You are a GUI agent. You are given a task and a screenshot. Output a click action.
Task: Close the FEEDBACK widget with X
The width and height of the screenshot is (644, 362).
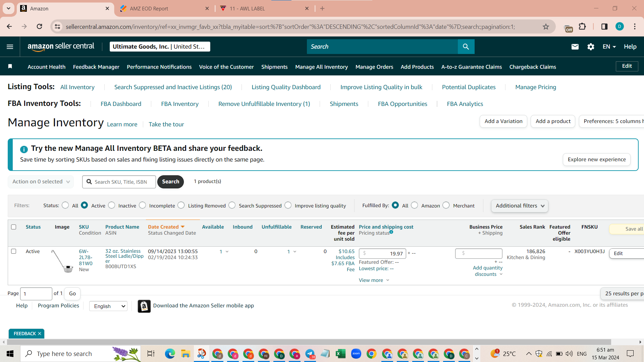40,334
